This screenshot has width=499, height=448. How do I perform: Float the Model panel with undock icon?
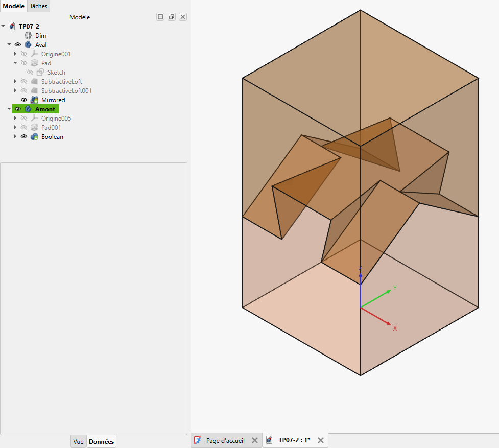tap(172, 17)
